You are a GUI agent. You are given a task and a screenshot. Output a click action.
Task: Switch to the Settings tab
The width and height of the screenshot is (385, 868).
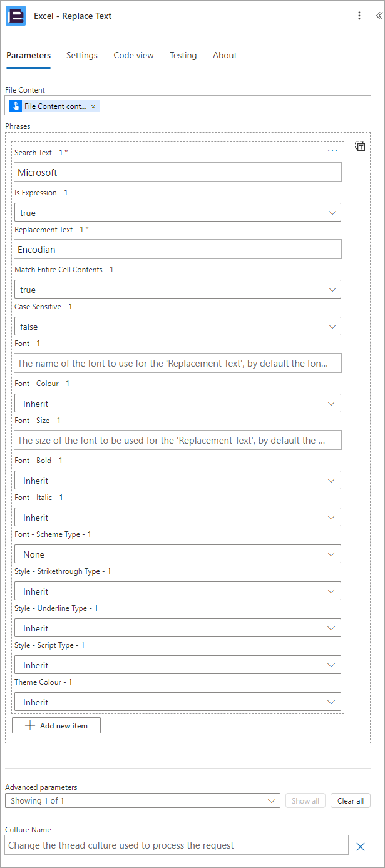click(x=82, y=55)
